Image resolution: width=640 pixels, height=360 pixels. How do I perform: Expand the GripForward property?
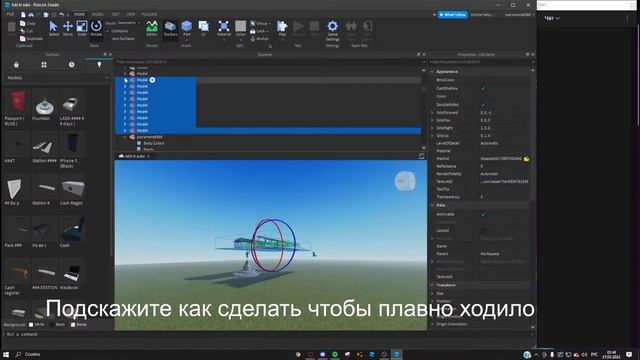432,113
